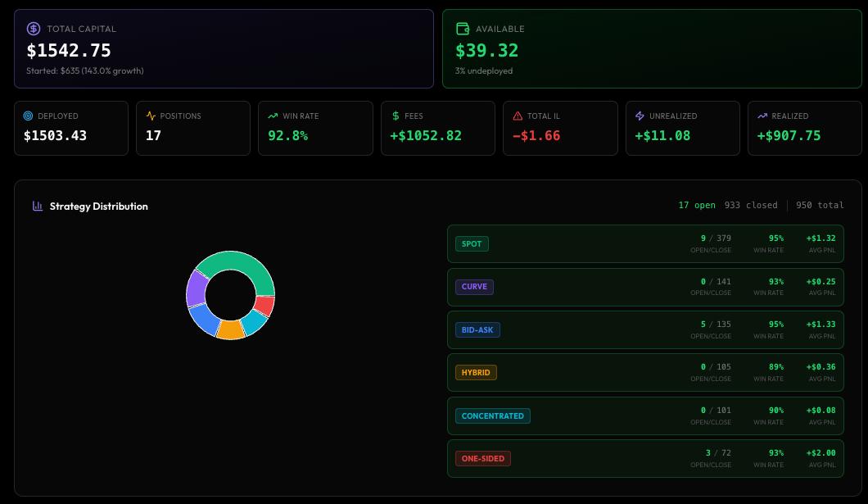Image resolution: width=868 pixels, height=504 pixels.
Task: Select the HYBRID strategy tag
Action: (476, 373)
